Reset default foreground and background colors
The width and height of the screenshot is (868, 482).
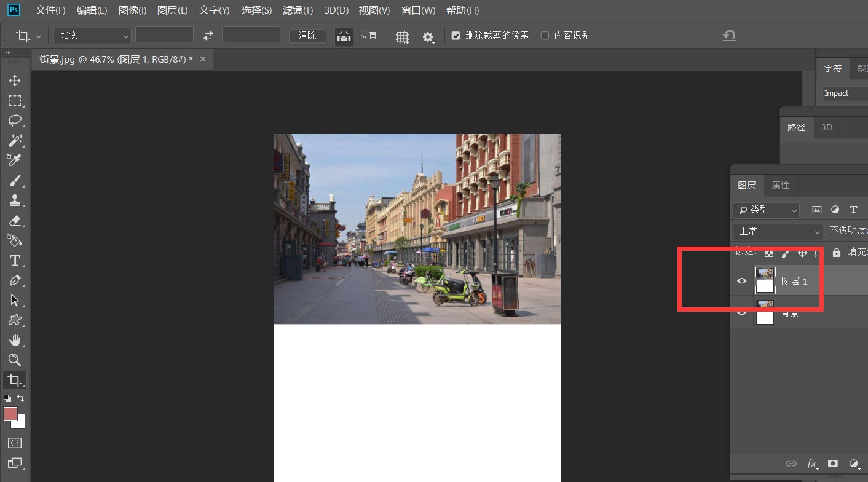(7, 398)
